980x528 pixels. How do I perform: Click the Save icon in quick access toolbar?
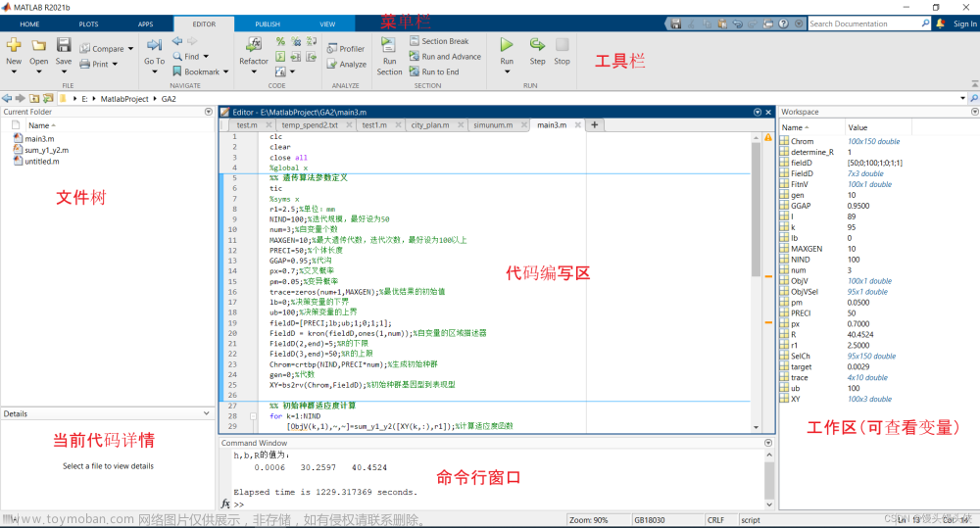point(675,24)
